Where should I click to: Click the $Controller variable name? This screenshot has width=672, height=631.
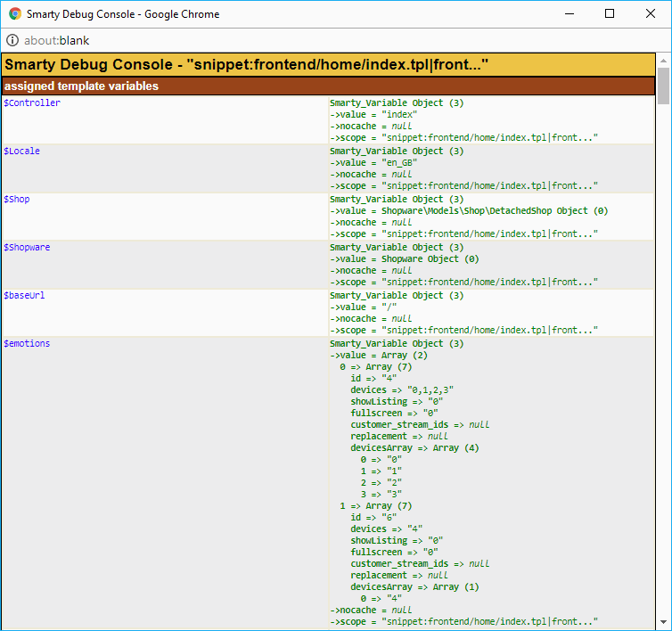point(32,103)
